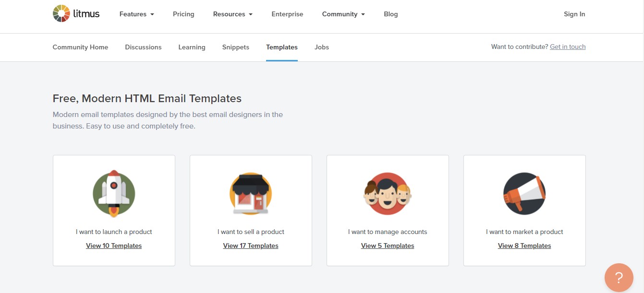Open View 10 Templates link
The height and width of the screenshot is (293, 644).
coord(114,246)
